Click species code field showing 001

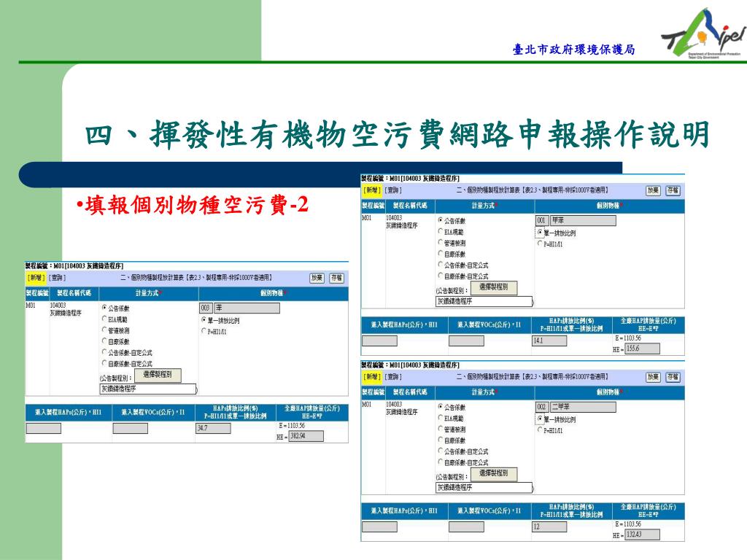click(542, 220)
